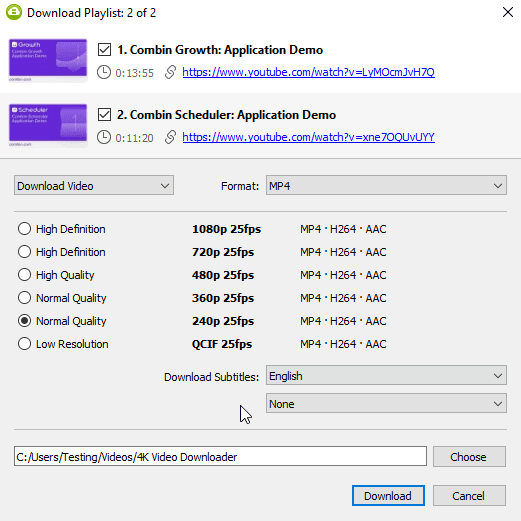Click the duration text 0:11:20
This screenshot has height=521, width=521.
134,138
